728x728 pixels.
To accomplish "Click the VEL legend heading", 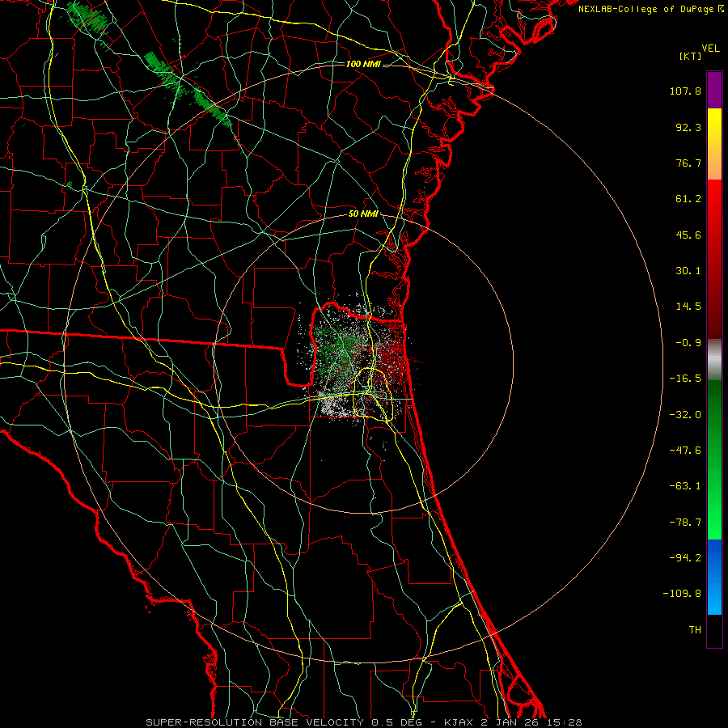I will click(x=710, y=49).
